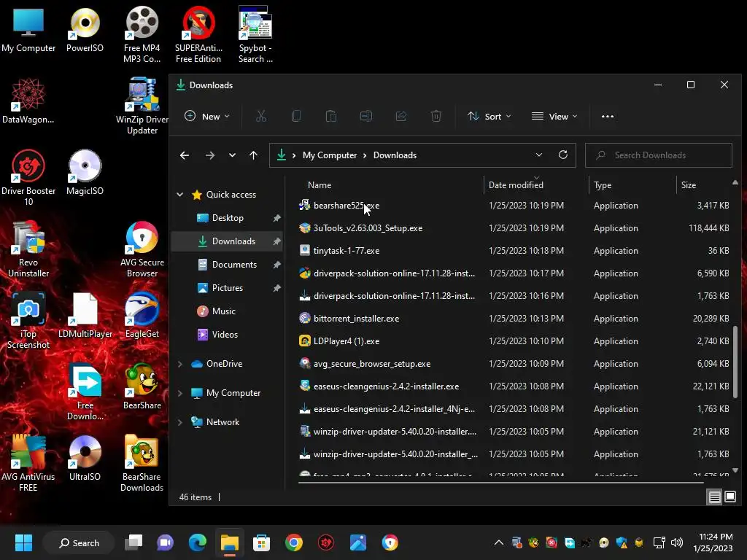The image size is (747, 560).
Task: Open iTop Screenshot desktop icon
Action: point(28,321)
